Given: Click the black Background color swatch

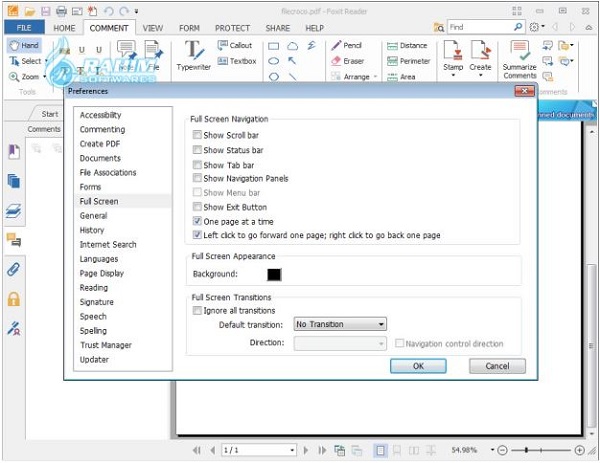Looking at the screenshot, I should point(274,274).
